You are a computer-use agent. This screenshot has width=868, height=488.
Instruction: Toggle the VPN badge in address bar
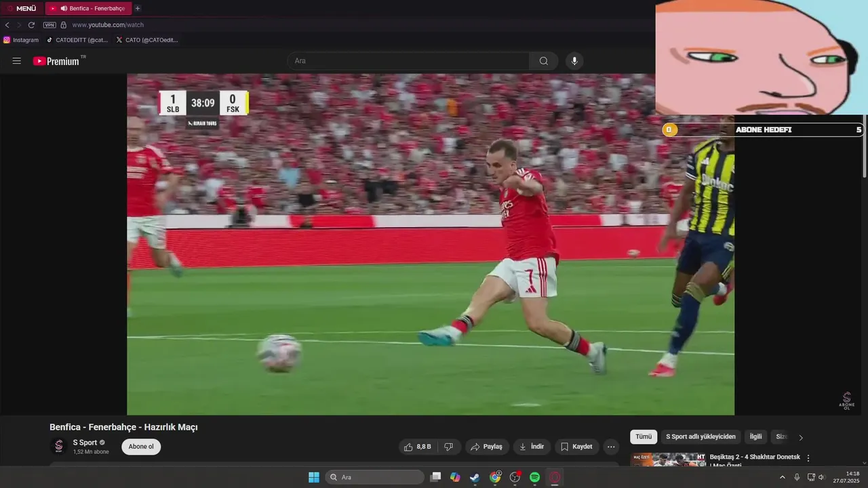(50, 25)
